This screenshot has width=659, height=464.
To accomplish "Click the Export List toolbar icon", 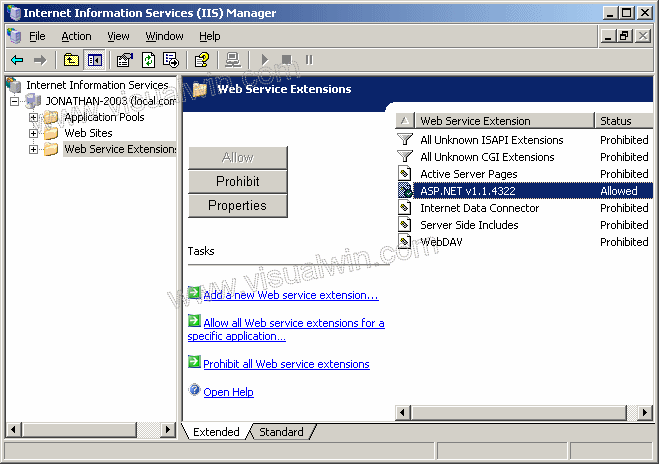I will (x=173, y=60).
